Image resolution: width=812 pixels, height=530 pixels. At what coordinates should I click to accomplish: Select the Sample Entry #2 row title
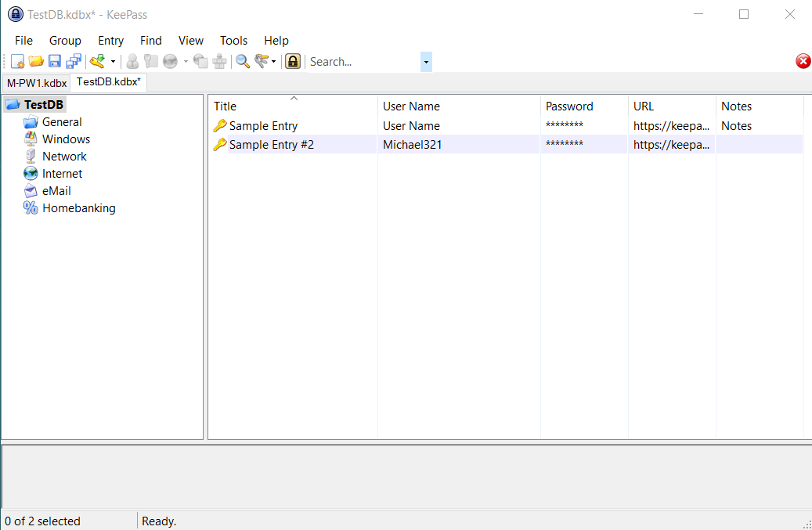pyautogui.click(x=272, y=144)
